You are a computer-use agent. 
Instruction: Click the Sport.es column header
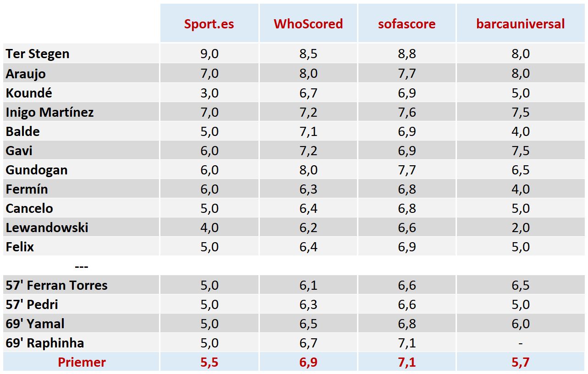point(209,24)
